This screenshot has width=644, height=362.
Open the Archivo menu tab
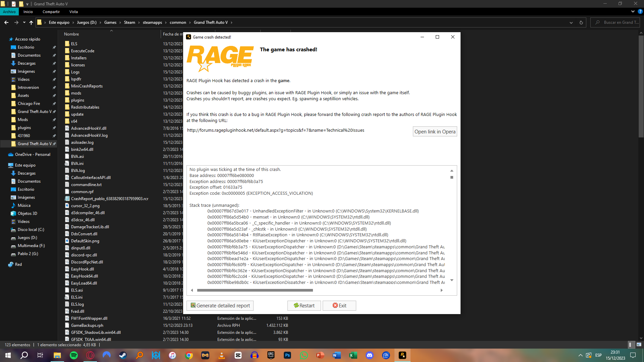[9, 12]
